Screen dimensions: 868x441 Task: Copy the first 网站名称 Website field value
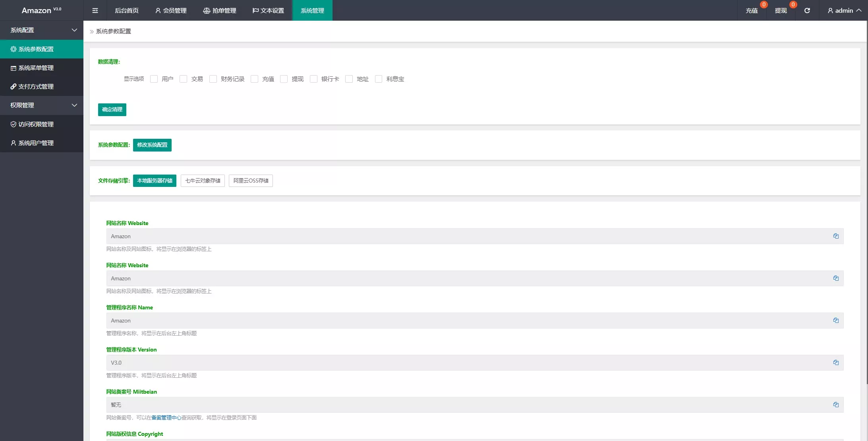836,236
